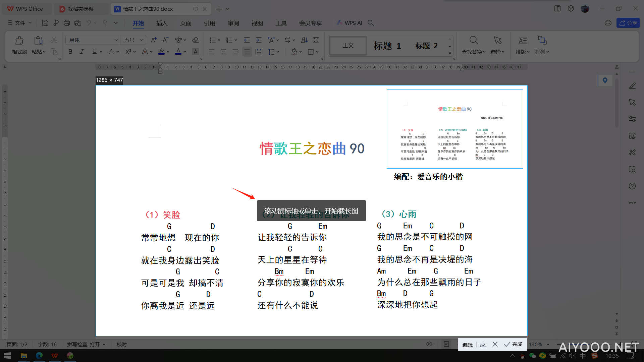Increase font size with A+ icon

(154, 40)
